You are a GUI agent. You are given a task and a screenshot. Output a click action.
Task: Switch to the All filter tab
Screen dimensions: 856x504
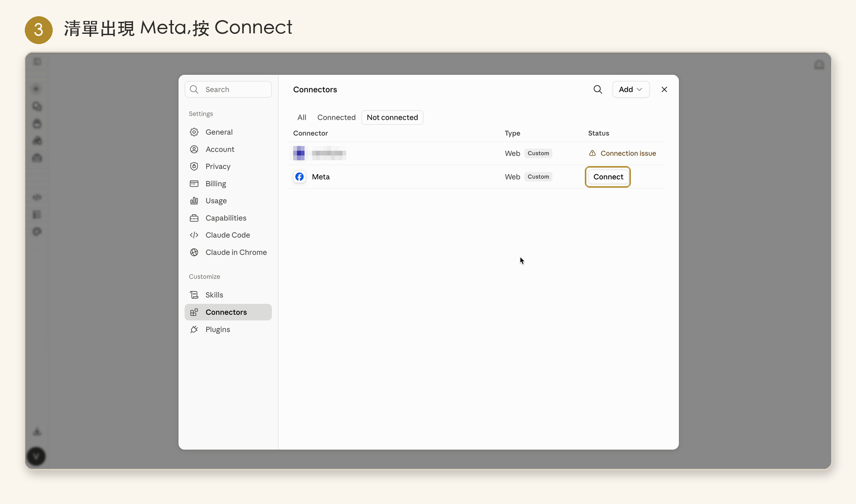pyautogui.click(x=302, y=117)
